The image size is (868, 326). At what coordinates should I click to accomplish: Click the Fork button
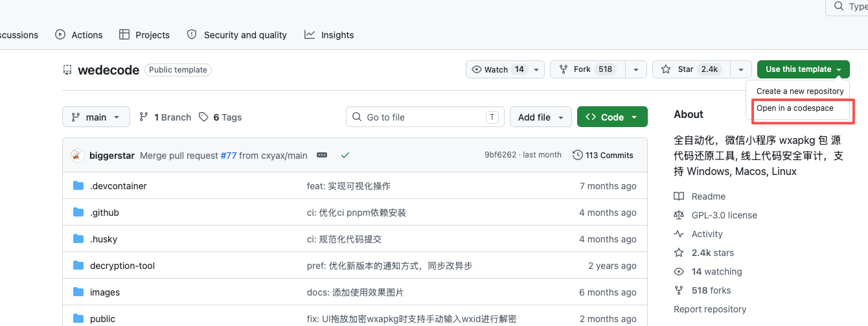[x=588, y=69]
